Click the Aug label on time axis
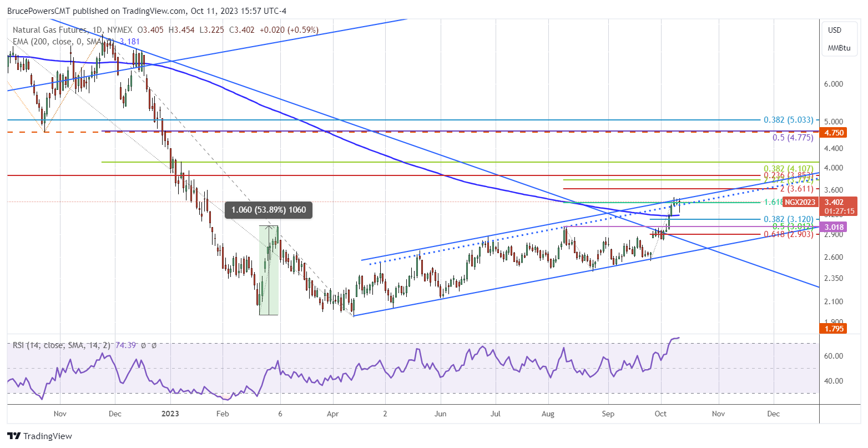Screen dimensions: 868x448 point(548,414)
